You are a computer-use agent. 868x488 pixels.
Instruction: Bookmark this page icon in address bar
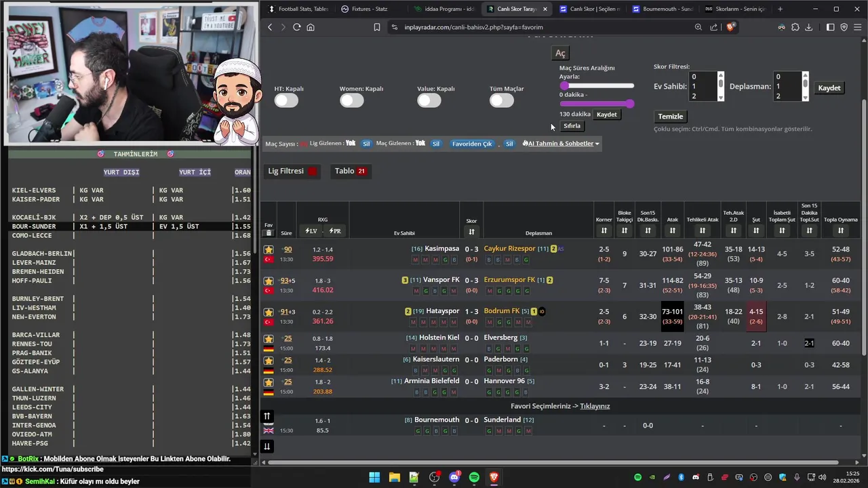pos(377,27)
